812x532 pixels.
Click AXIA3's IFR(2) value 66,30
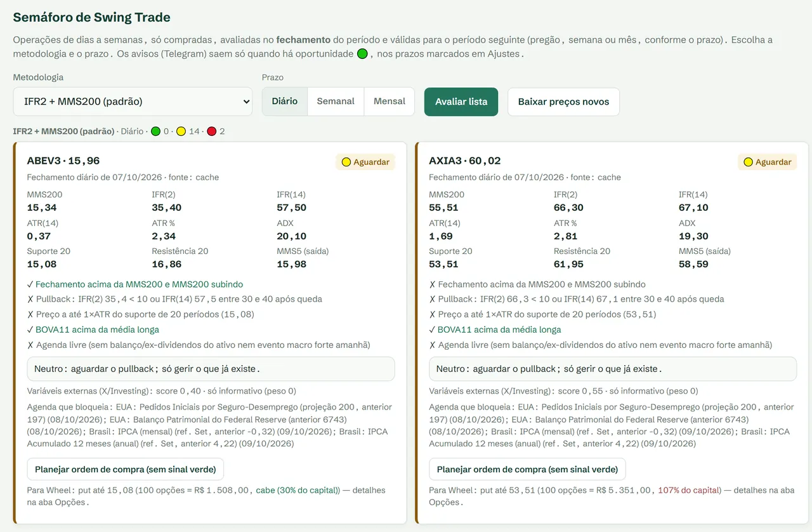pyautogui.click(x=568, y=208)
